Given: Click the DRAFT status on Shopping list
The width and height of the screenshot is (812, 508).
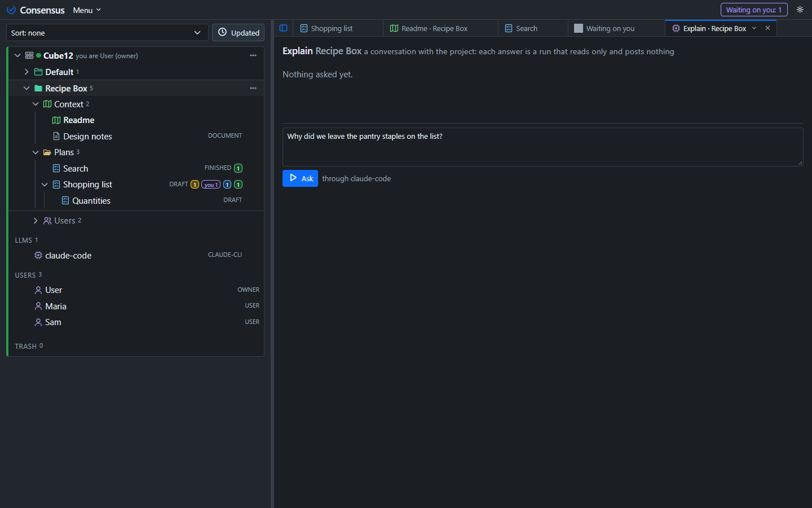Looking at the screenshot, I should click(x=179, y=184).
